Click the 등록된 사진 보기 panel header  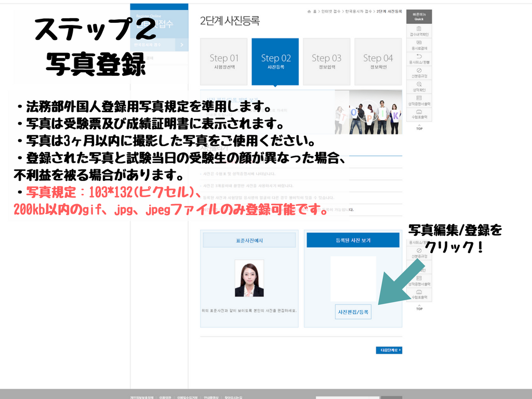click(x=353, y=240)
